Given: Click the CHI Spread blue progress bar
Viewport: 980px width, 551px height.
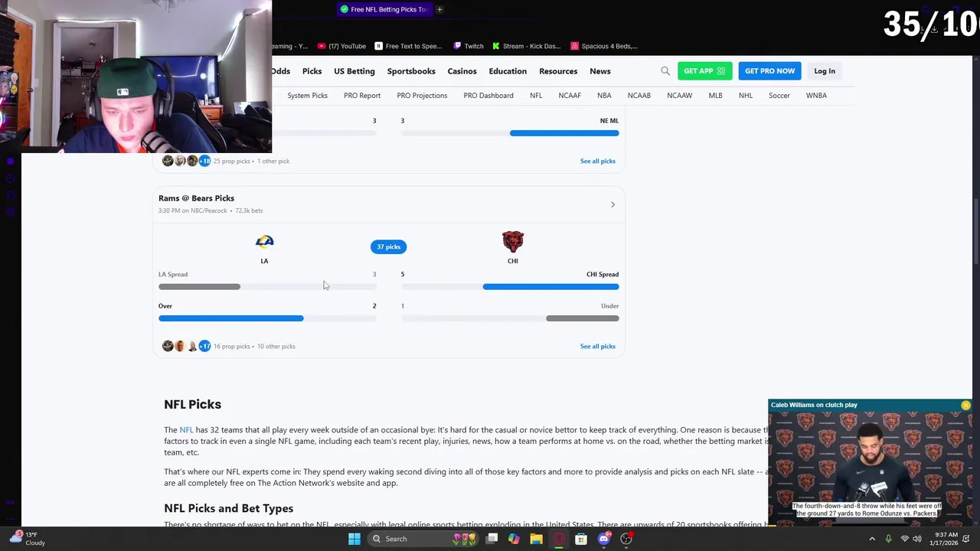Looking at the screenshot, I should [550, 286].
